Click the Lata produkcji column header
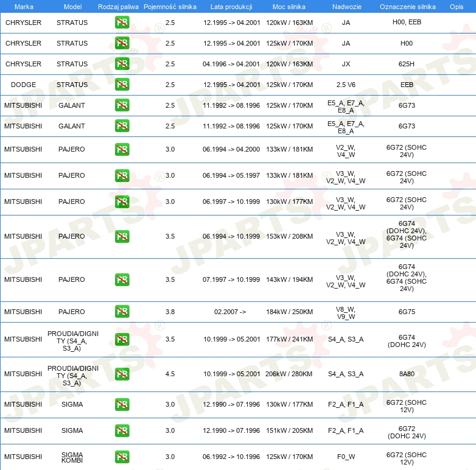This screenshot has height=470, width=476. click(x=231, y=7)
